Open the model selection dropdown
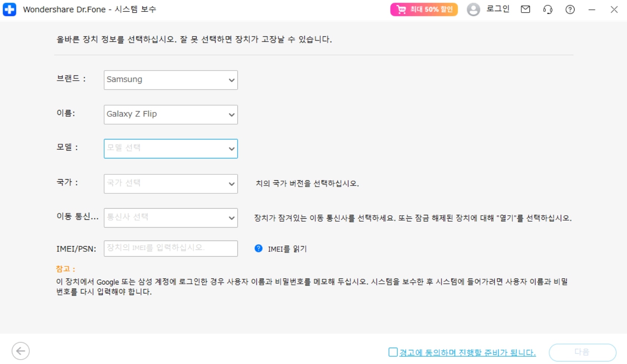This screenshot has width=627, height=364. [171, 149]
